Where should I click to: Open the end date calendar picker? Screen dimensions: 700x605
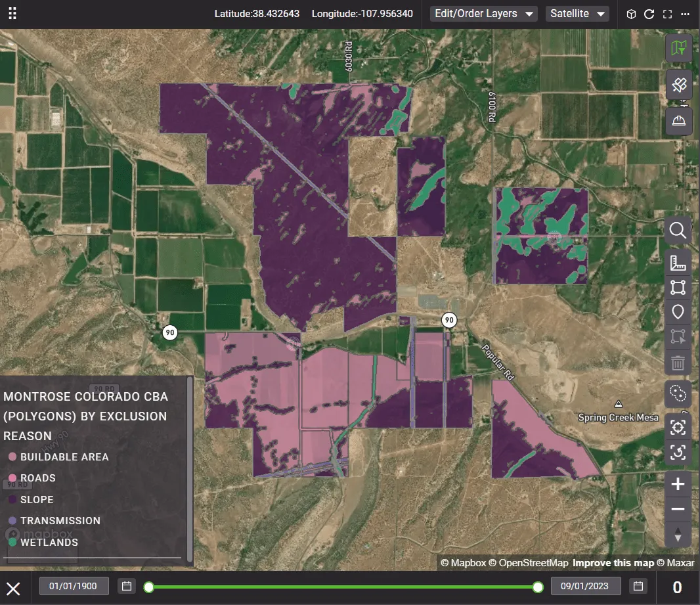638,586
